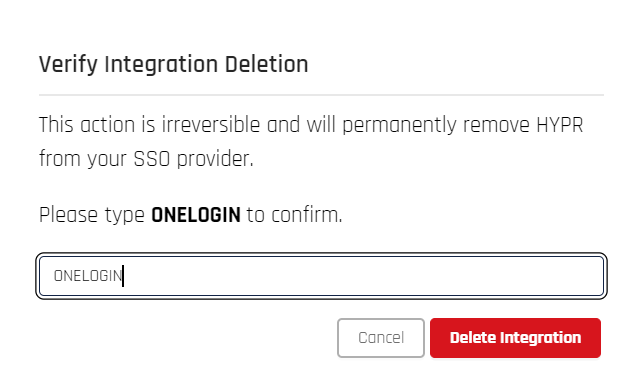The image size is (643, 386).
Task: Click the divider line below the heading
Action: [x=322, y=95]
